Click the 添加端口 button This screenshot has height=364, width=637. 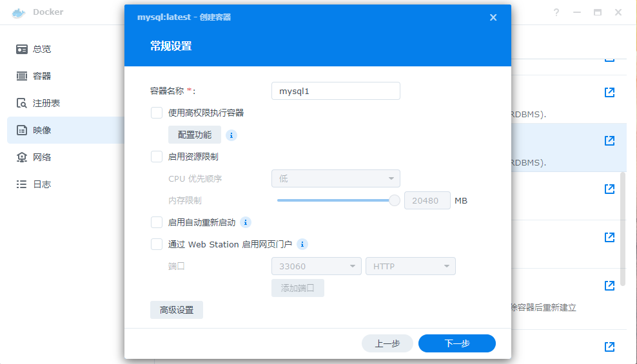pyautogui.click(x=298, y=288)
